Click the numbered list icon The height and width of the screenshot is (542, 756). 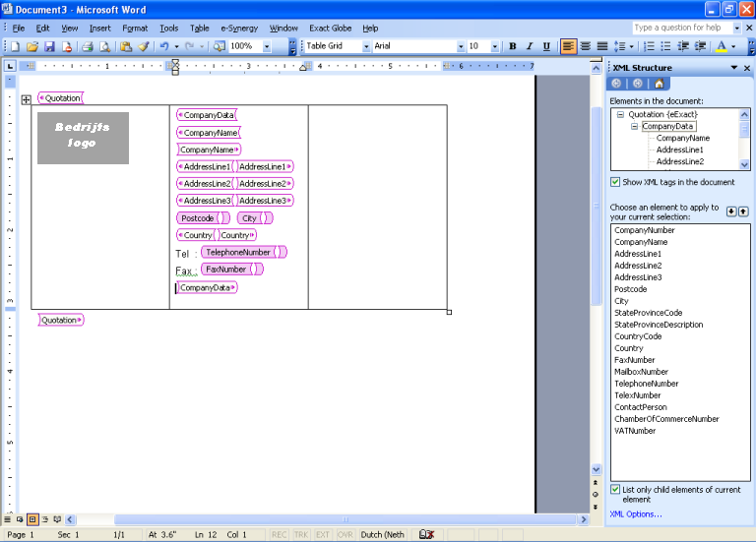point(649,46)
